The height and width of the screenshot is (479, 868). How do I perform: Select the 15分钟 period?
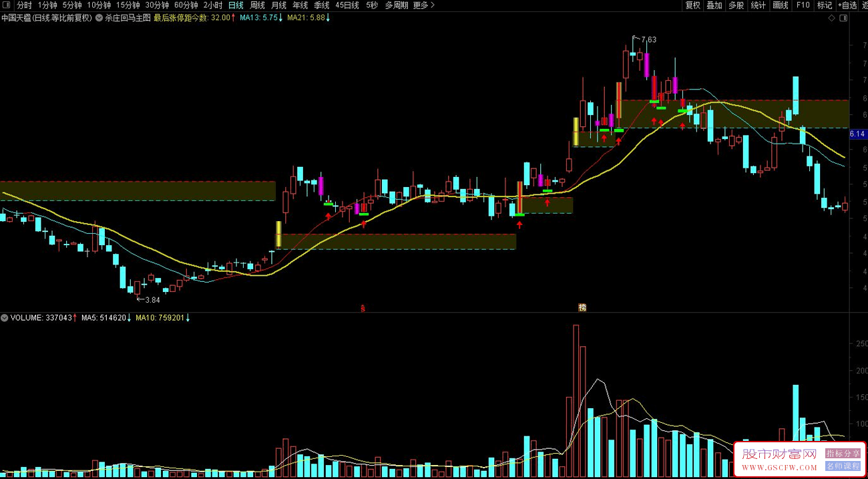[x=128, y=5]
